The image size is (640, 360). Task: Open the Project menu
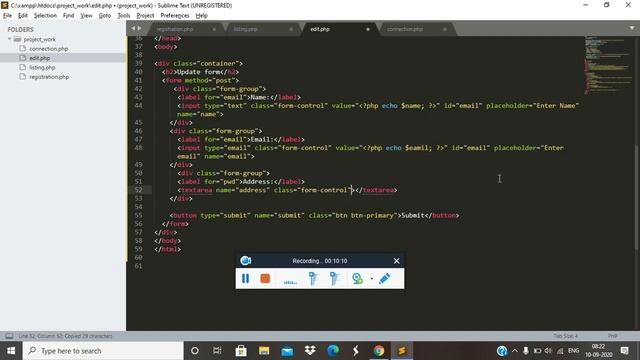click(x=145, y=16)
